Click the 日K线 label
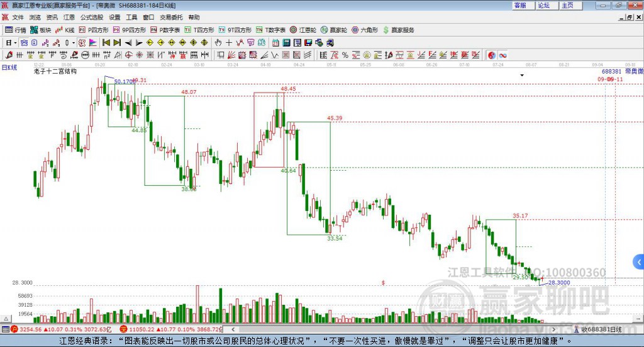The height and width of the screenshot is (347, 644). pyautogui.click(x=9, y=67)
